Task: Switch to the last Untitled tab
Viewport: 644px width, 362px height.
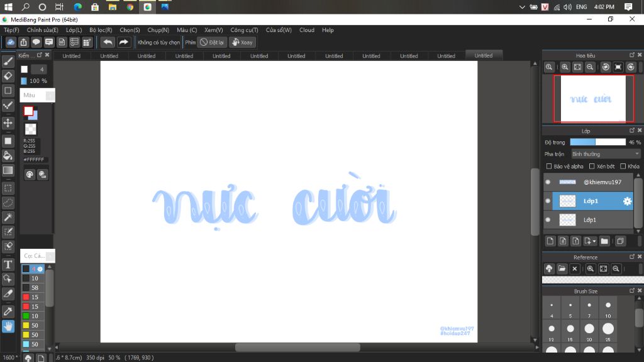Action: pyautogui.click(x=484, y=55)
